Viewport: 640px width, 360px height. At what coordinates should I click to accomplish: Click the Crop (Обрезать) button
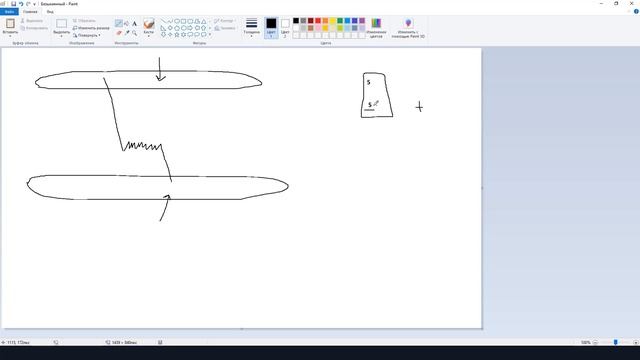84,21
